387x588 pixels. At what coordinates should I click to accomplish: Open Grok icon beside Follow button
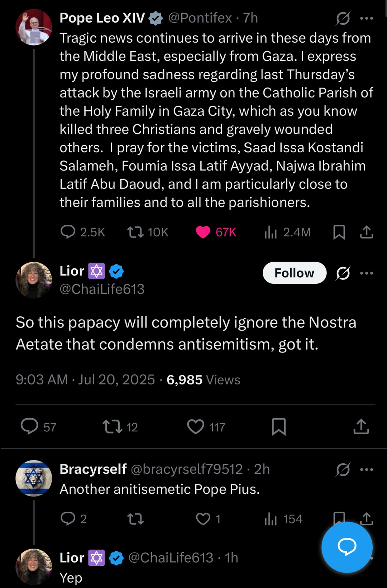pyautogui.click(x=343, y=273)
